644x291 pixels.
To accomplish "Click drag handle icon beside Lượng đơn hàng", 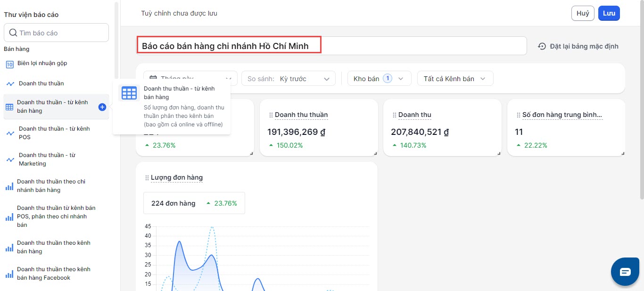I will tap(147, 178).
